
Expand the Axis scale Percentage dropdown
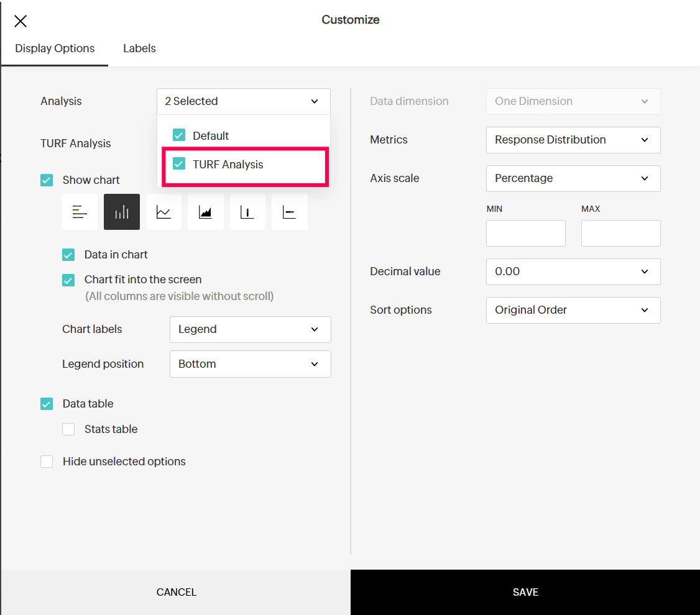click(573, 178)
